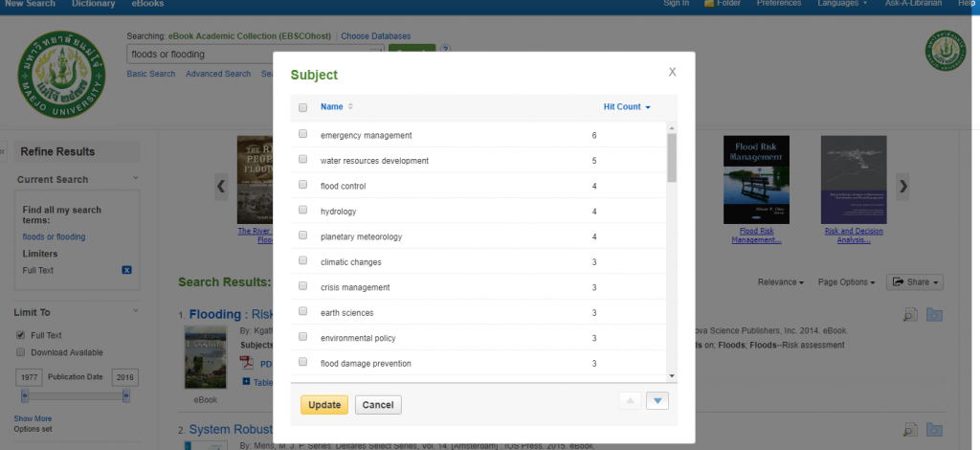Open Risk and Decision Analysis title link

pos(854,236)
